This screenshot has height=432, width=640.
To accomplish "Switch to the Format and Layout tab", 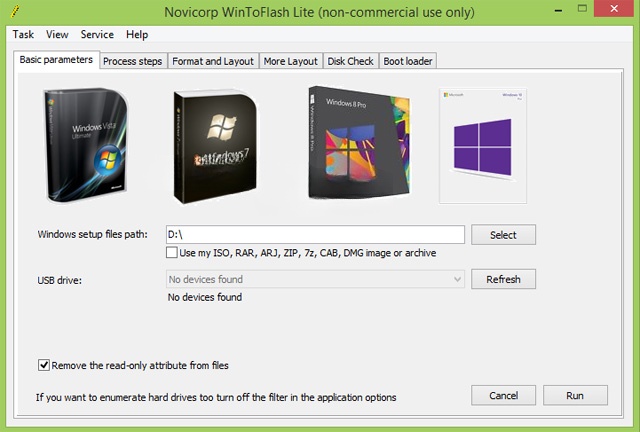I will 213,61.
